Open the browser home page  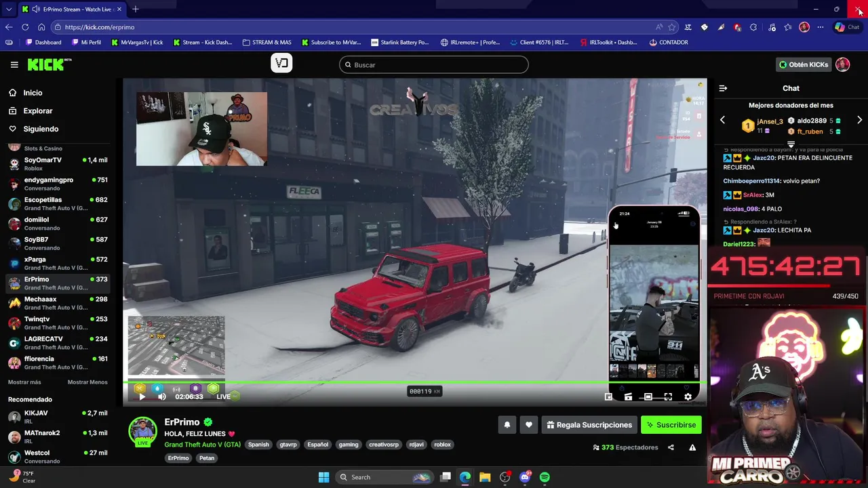pyautogui.click(x=41, y=27)
